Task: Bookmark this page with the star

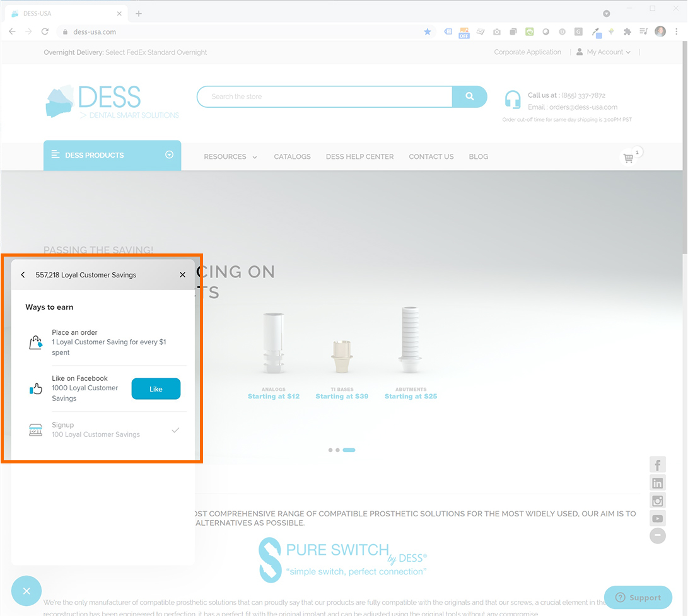Action: pos(428,32)
